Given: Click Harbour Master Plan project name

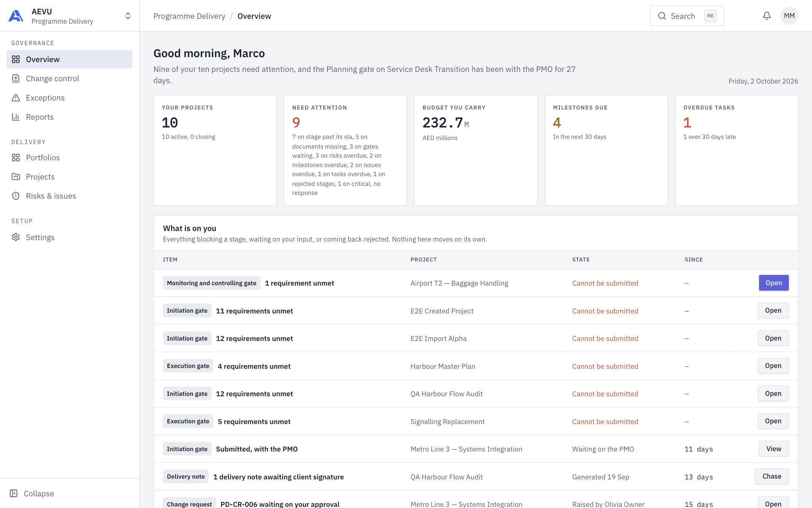Looking at the screenshot, I should coord(443,366).
